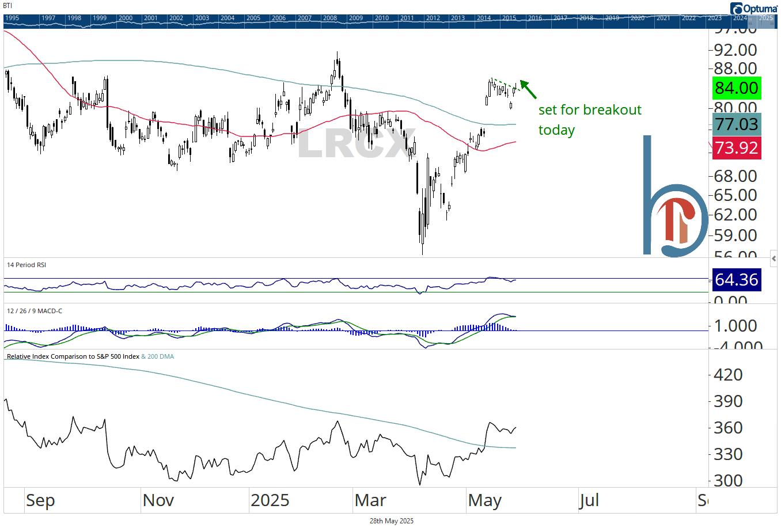781x532 pixels.
Task: Click the 330 relative index axis value
Action: (728, 454)
